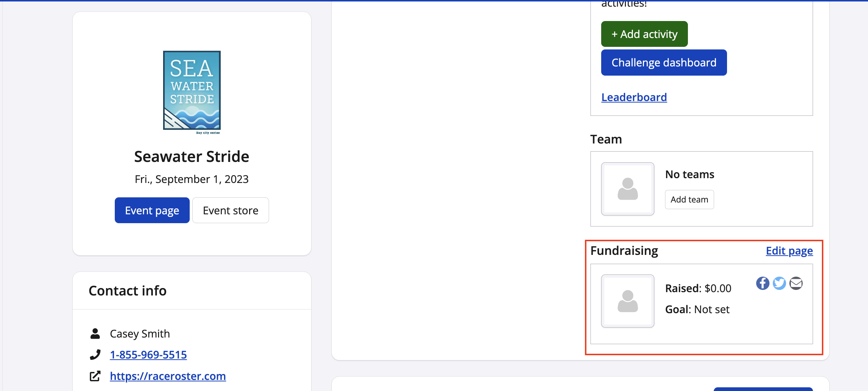Go to the Event page
Image resolution: width=868 pixels, height=391 pixels.
152,210
